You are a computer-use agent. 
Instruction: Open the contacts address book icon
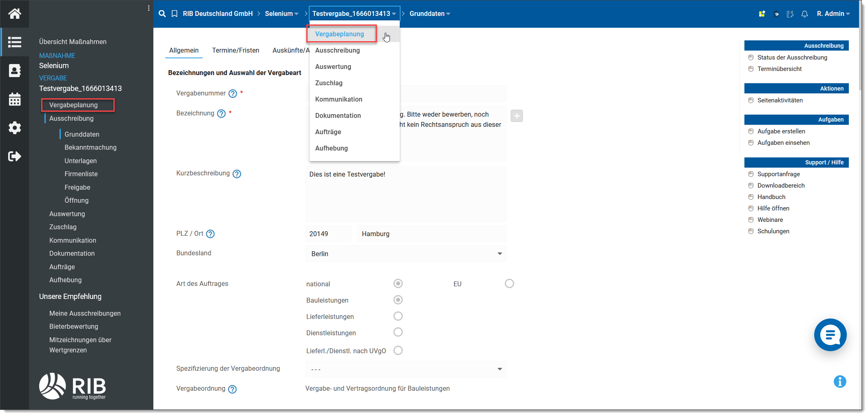pos(15,71)
